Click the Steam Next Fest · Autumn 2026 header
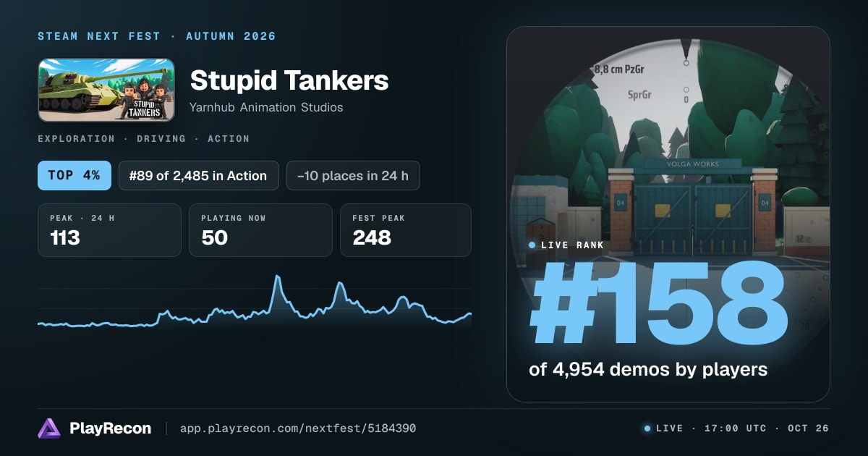The image size is (868, 456). 157,36
